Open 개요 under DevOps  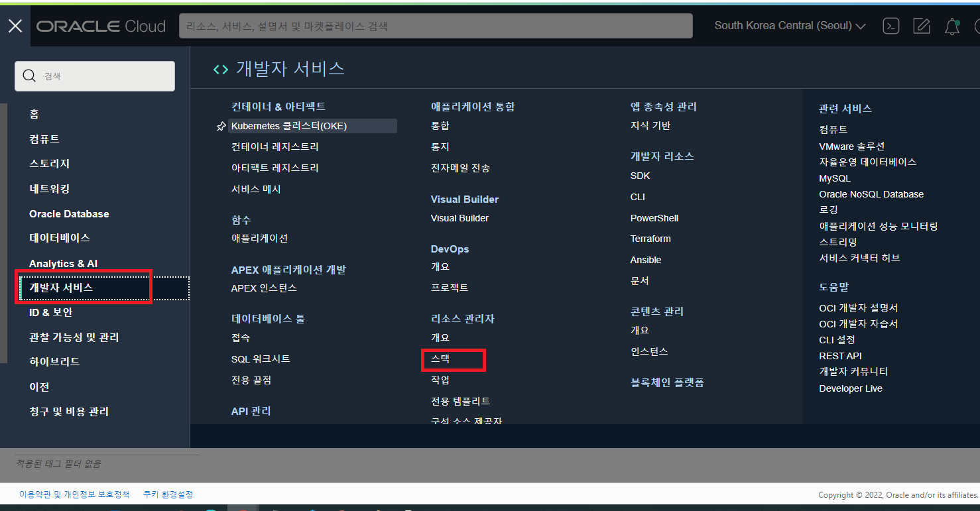440,266
